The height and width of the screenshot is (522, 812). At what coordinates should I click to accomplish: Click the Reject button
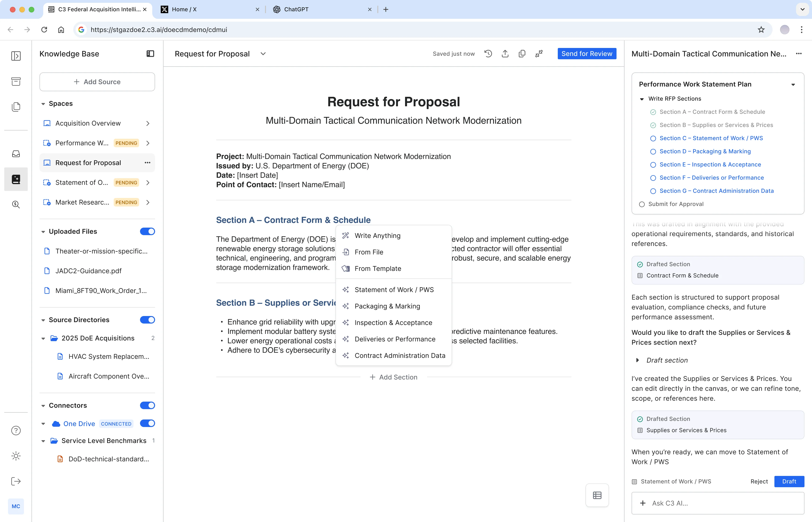759,481
